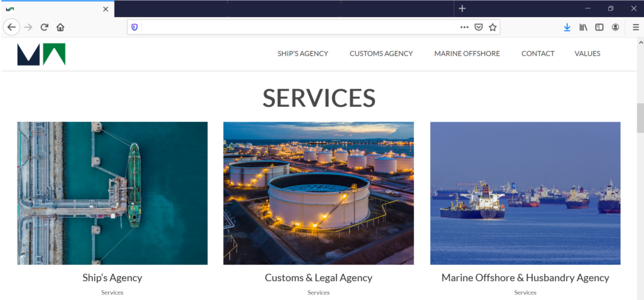
Task: Open a new tab with plus button
Action: point(462,9)
